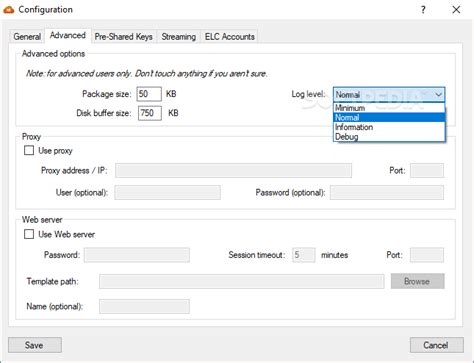The height and width of the screenshot is (363, 474).
Task: Open the Pre-Shared Keys tab
Action: 123,36
